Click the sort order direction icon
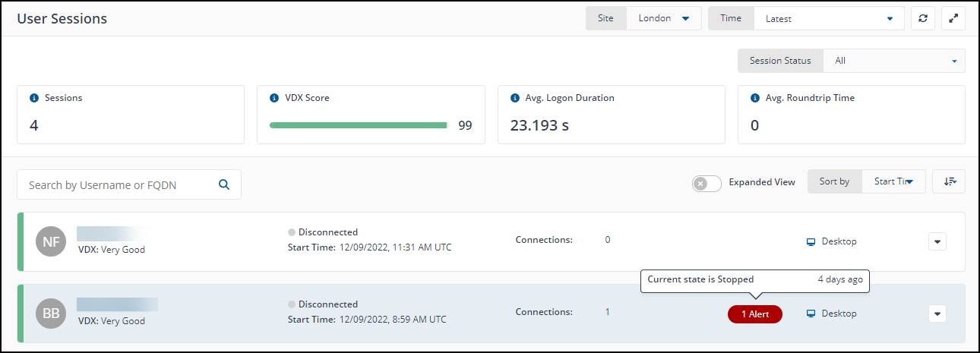The width and height of the screenshot is (980, 353). (949, 181)
